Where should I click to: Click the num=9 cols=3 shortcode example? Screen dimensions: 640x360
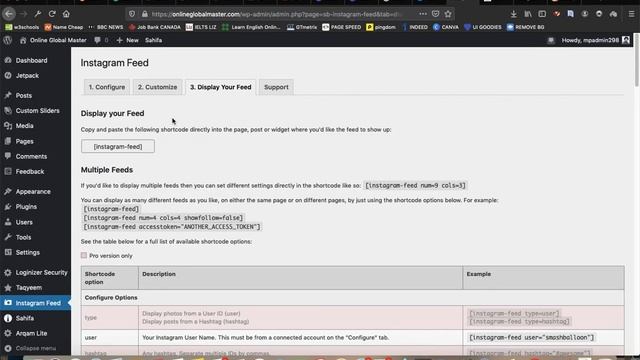coord(415,185)
